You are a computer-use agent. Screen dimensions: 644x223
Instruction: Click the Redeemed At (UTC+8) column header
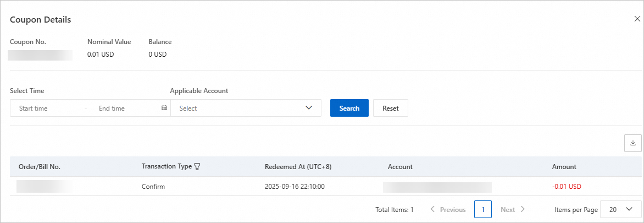coord(298,166)
